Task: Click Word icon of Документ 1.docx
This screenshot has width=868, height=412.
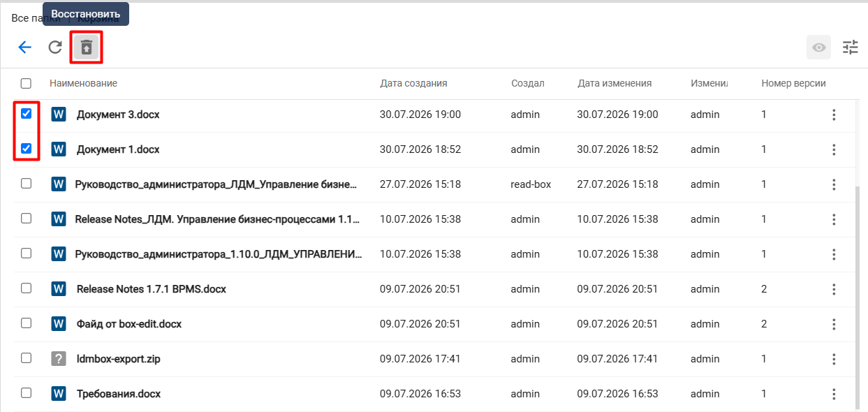Action: 59,149
